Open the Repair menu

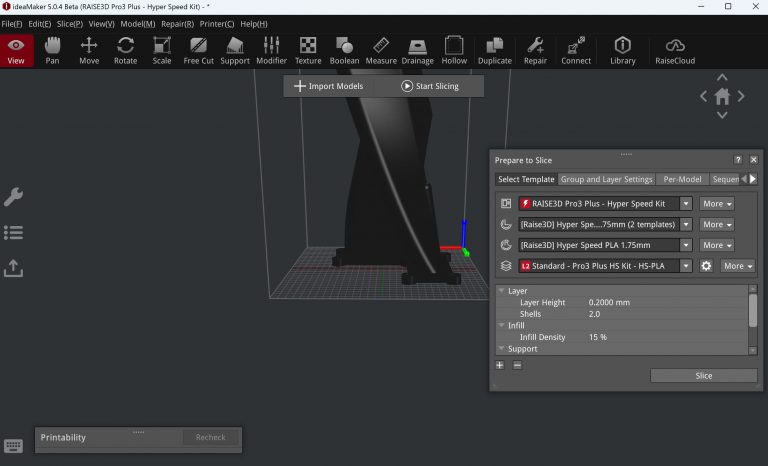[177, 24]
